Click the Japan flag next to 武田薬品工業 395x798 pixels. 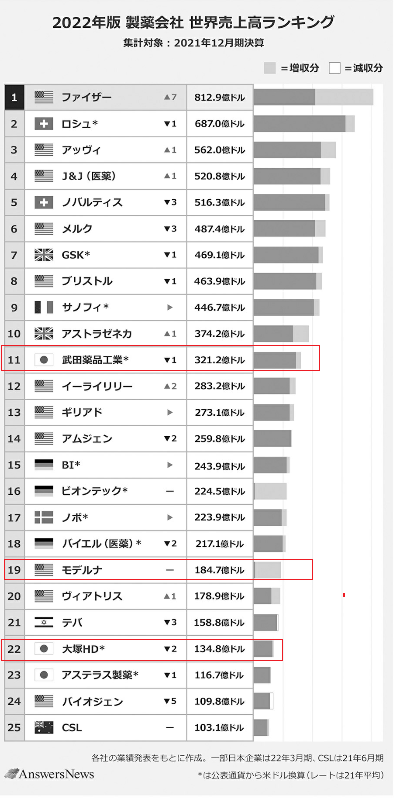point(44,360)
